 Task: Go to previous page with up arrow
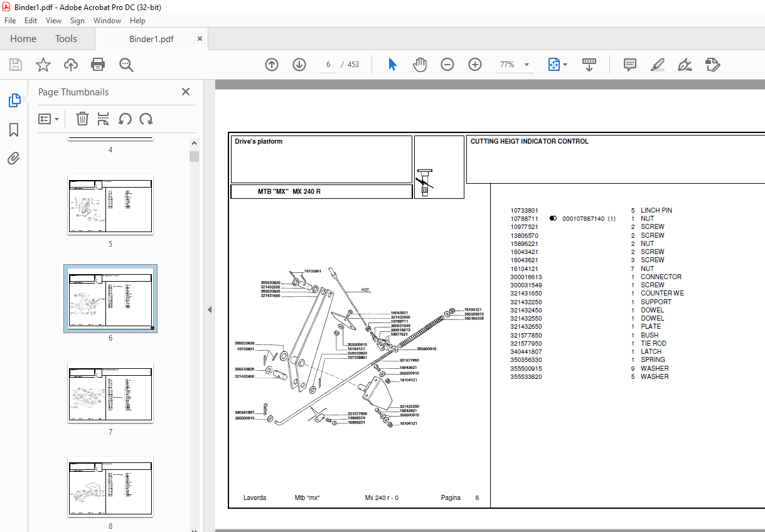tap(271, 65)
